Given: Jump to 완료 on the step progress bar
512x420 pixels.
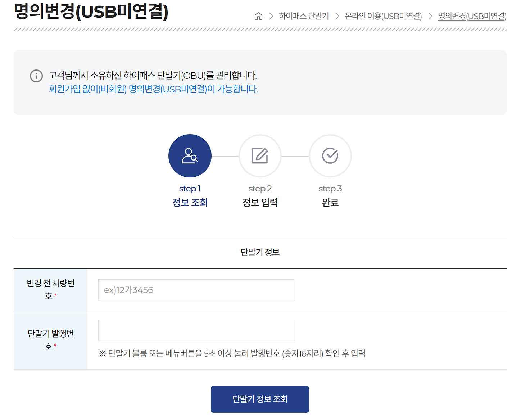Looking at the screenshot, I should [x=330, y=202].
